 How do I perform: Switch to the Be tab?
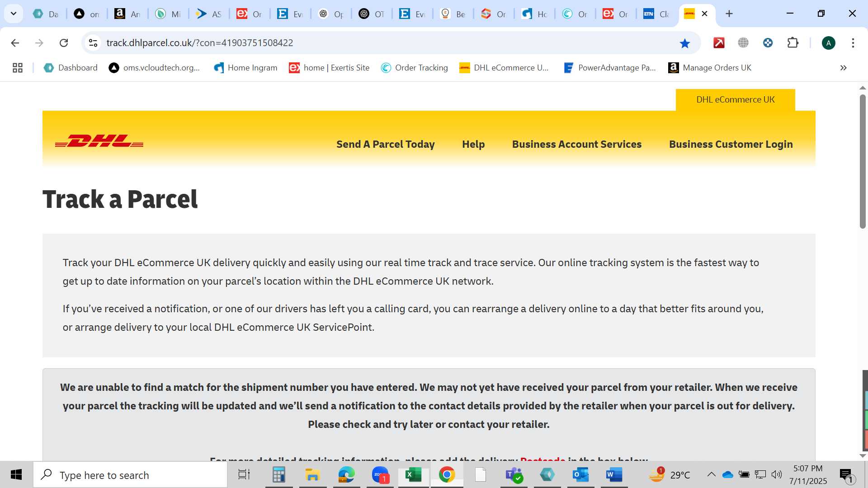click(453, 14)
